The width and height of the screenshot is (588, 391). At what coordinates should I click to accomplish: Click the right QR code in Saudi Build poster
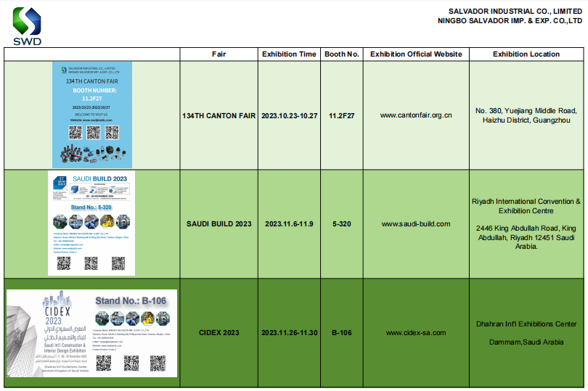coord(118,263)
